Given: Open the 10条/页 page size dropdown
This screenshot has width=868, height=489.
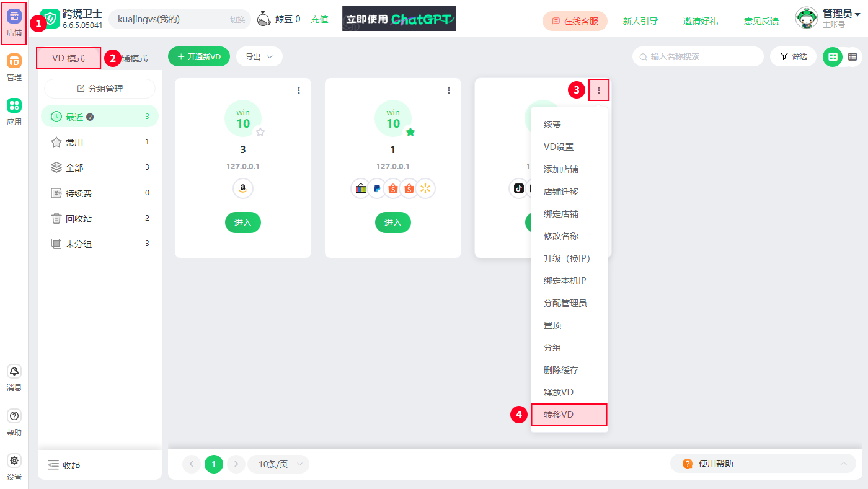Looking at the screenshot, I should click(x=278, y=464).
